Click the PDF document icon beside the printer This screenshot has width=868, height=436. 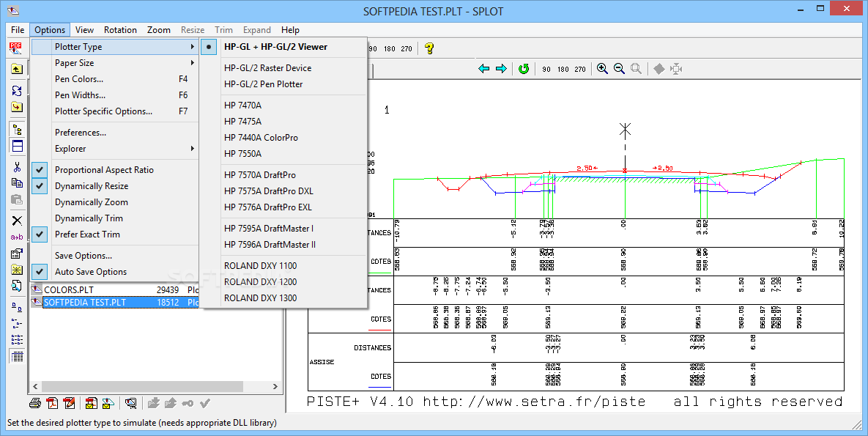[x=52, y=403]
